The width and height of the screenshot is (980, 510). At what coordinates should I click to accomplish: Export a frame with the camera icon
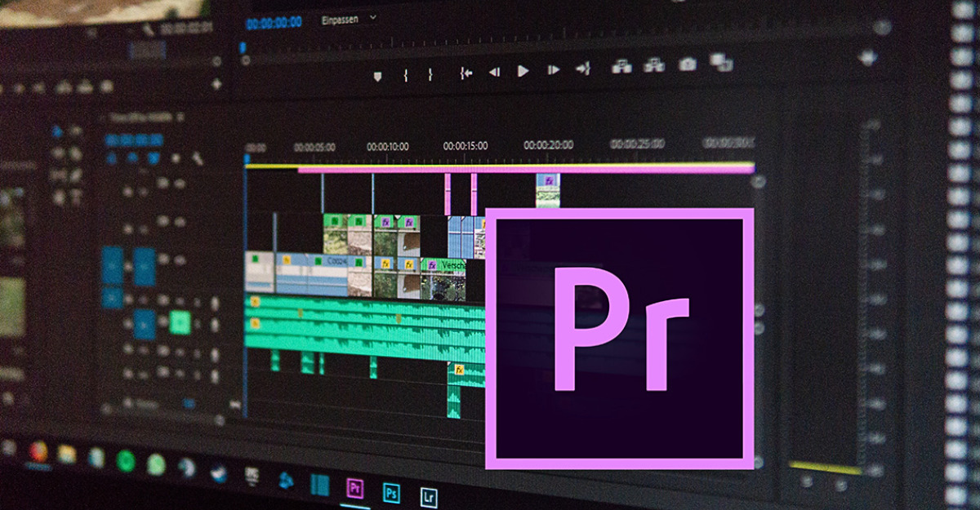(x=688, y=63)
